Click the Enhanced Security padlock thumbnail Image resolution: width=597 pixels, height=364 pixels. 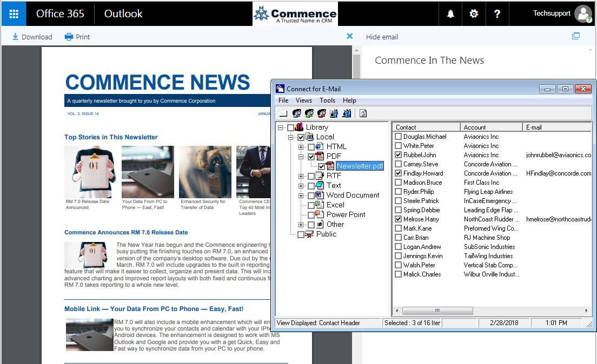coord(205,172)
